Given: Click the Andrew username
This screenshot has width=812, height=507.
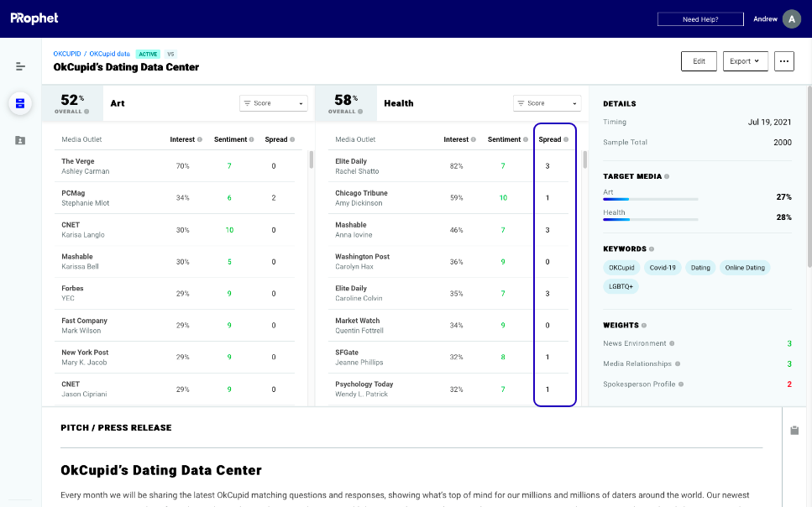Looking at the screenshot, I should click(x=765, y=19).
